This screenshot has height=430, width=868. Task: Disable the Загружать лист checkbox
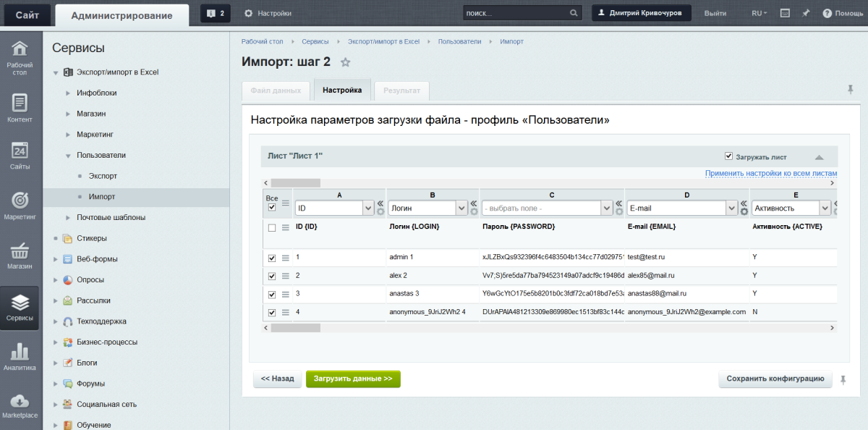[728, 156]
